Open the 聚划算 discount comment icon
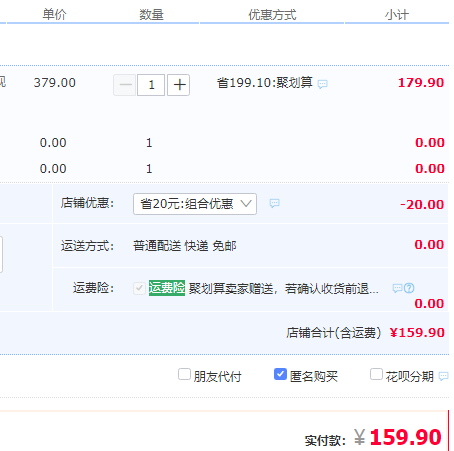454x451 pixels. 322,84
